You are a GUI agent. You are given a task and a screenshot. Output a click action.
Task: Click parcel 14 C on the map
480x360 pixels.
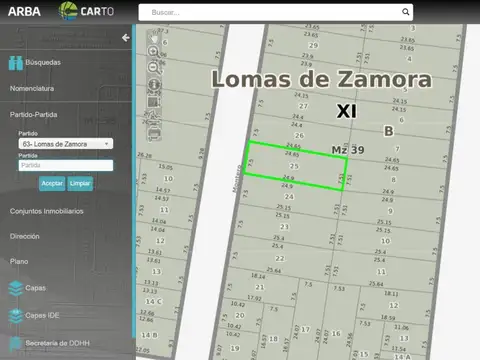[x=154, y=301]
